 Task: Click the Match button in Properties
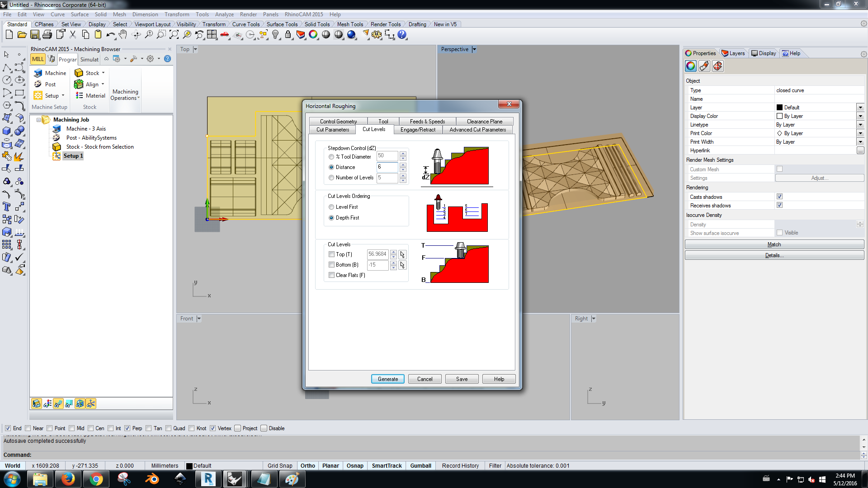click(x=774, y=244)
